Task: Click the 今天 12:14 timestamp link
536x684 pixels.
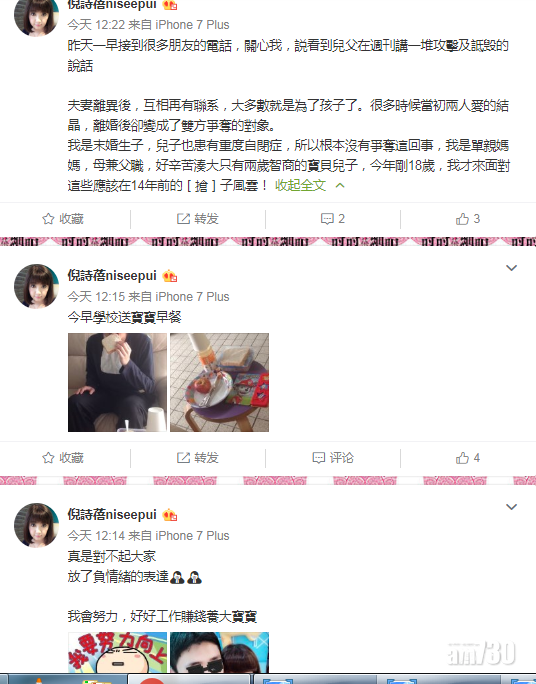Action: [x=96, y=536]
